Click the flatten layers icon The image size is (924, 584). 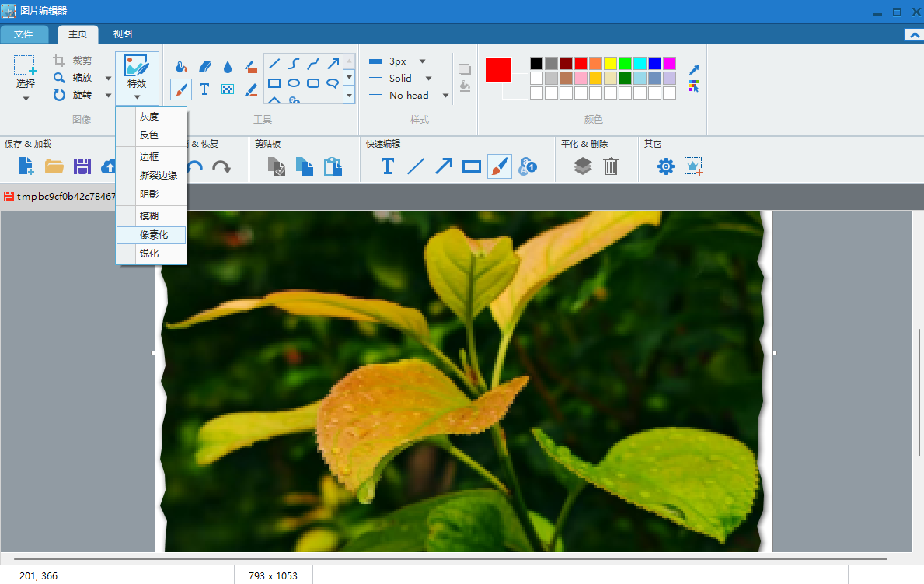[x=583, y=166]
